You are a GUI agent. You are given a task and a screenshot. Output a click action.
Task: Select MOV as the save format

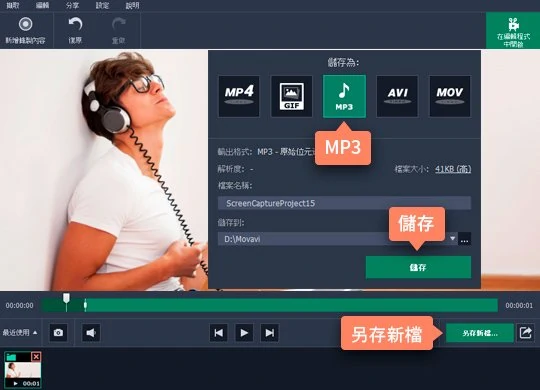pyautogui.click(x=450, y=96)
